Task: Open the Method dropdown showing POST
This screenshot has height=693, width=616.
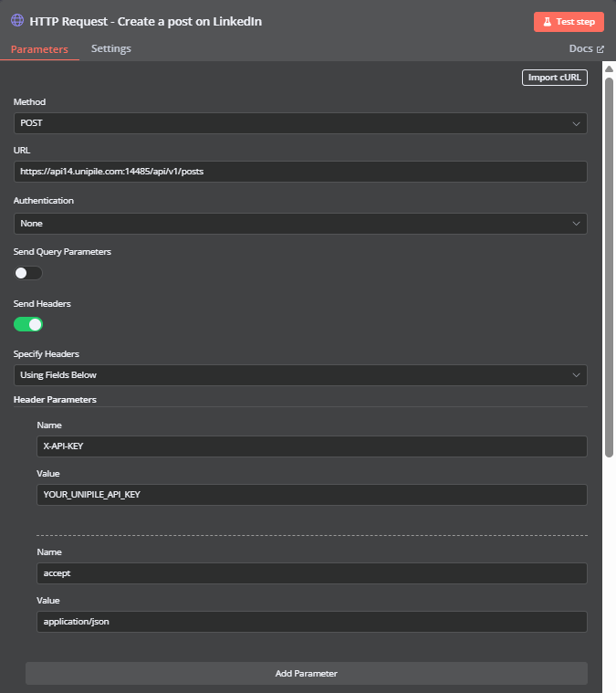Action: [300, 123]
